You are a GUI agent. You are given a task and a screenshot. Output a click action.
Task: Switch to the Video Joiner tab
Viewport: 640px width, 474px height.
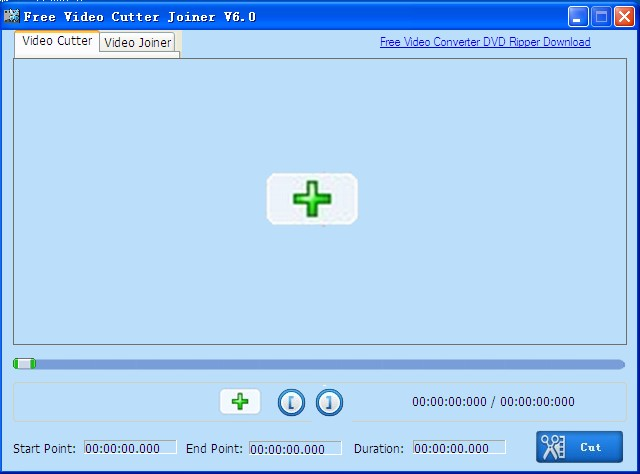[x=137, y=42]
